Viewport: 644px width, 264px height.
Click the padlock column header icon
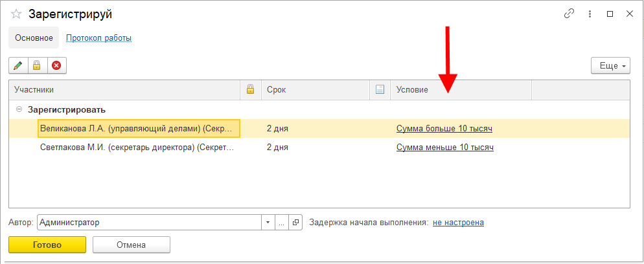click(x=250, y=90)
